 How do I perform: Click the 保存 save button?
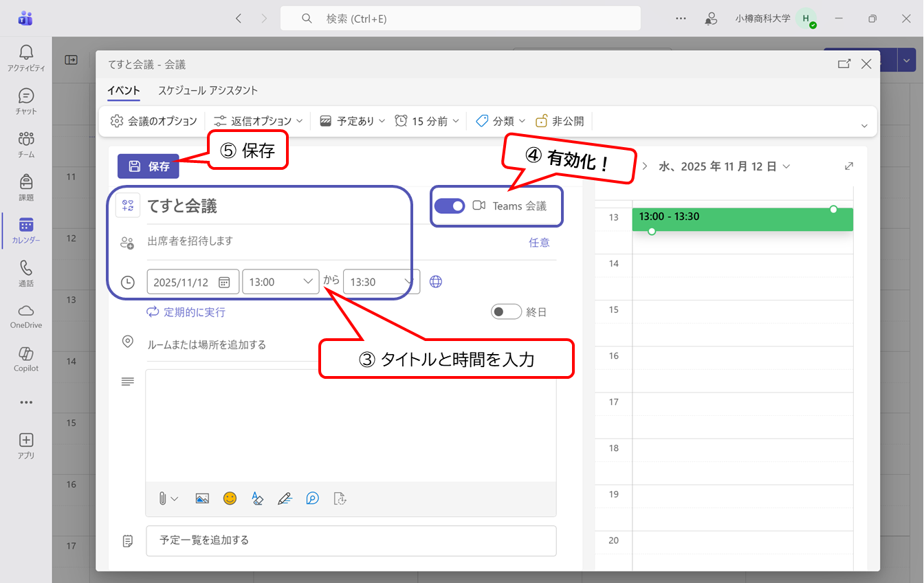pyautogui.click(x=148, y=166)
